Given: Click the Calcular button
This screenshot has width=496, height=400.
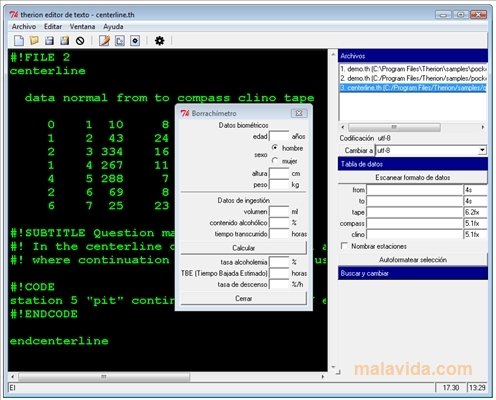Looking at the screenshot, I should (x=243, y=248).
